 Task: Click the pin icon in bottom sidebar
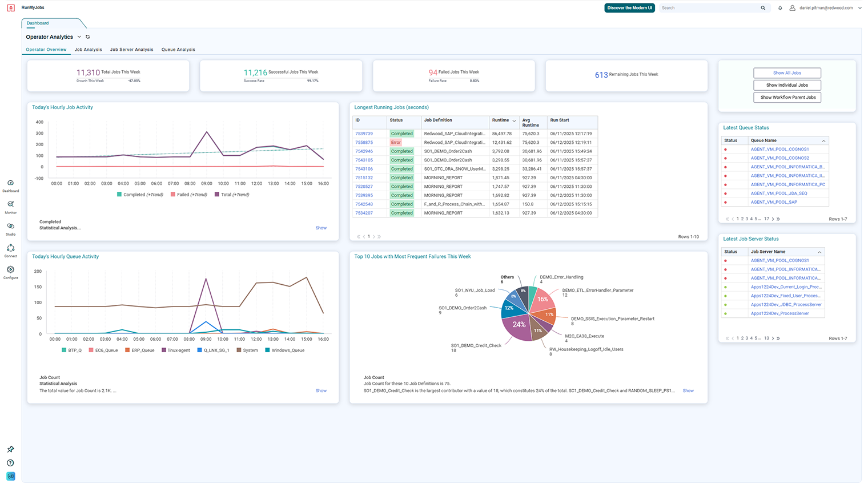pos(10,449)
